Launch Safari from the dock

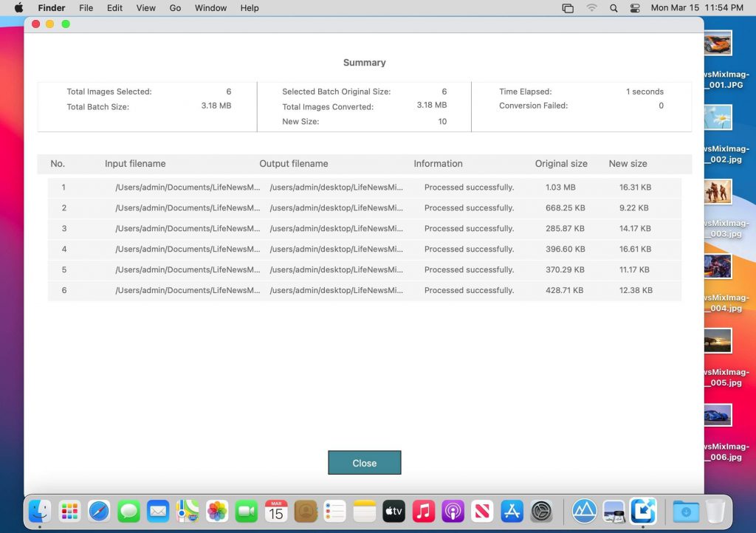point(99,511)
